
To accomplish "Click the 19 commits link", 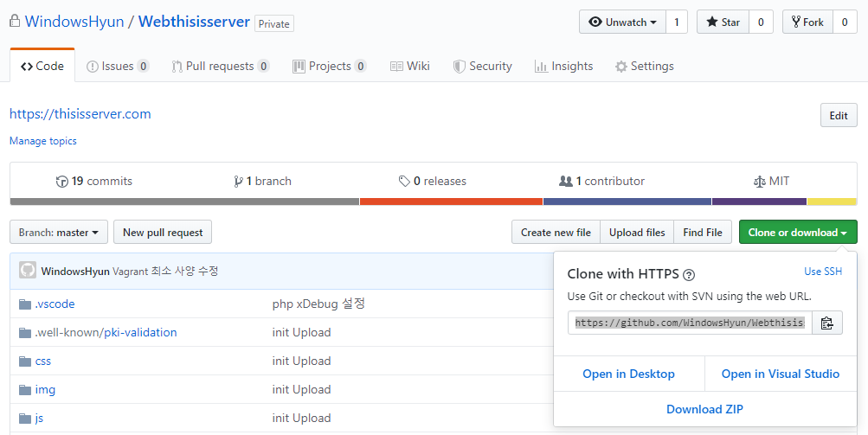I will click(94, 181).
